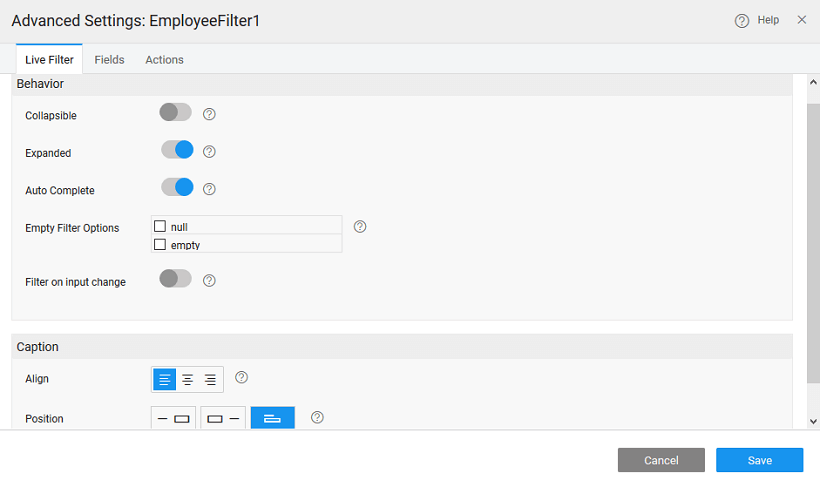Click help icon beside Auto Complete toggle
820x487 pixels.
(x=209, y=188)
